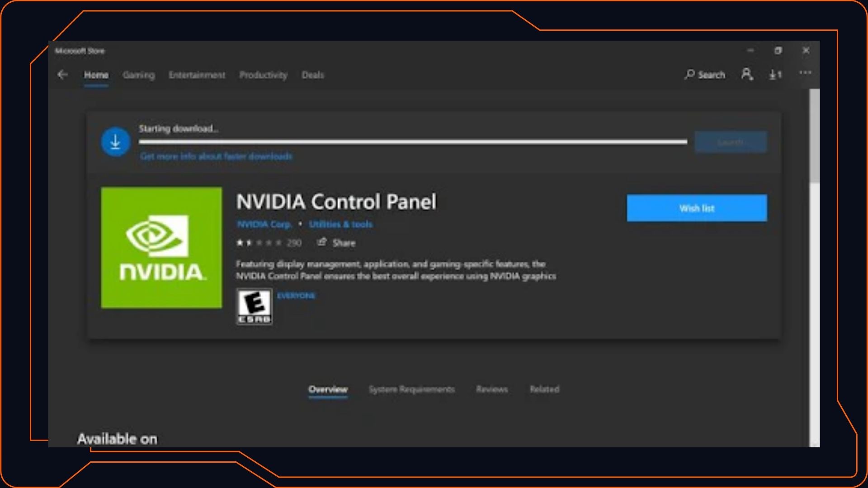Viewport: 868px width, 488px height.
Task: Open the Home tab
Action: 96,75
